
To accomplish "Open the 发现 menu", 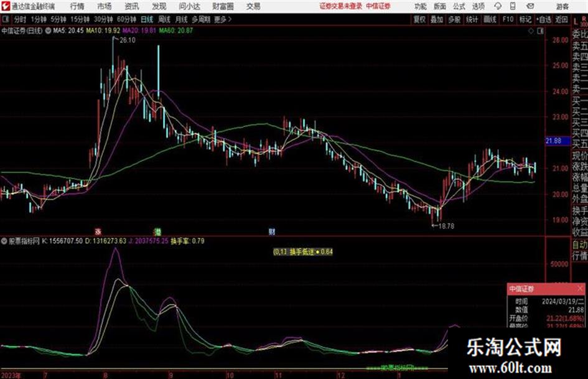I will tap(159, 6).
